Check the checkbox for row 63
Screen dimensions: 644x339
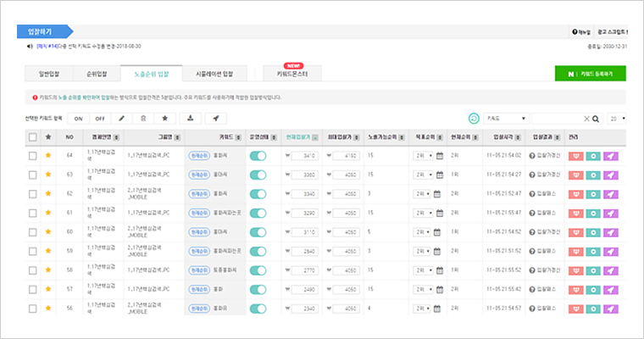point(33,175)
